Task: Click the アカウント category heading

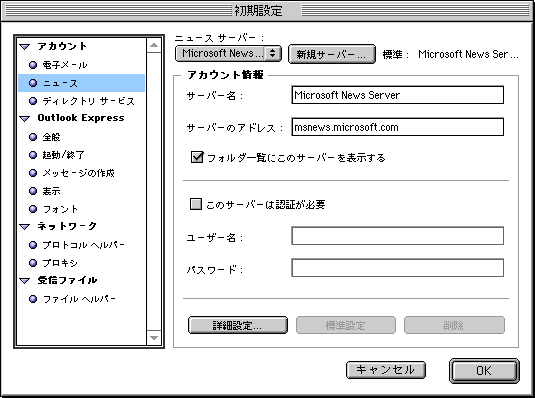Action: pyautogui.click(x=62, y=46)
